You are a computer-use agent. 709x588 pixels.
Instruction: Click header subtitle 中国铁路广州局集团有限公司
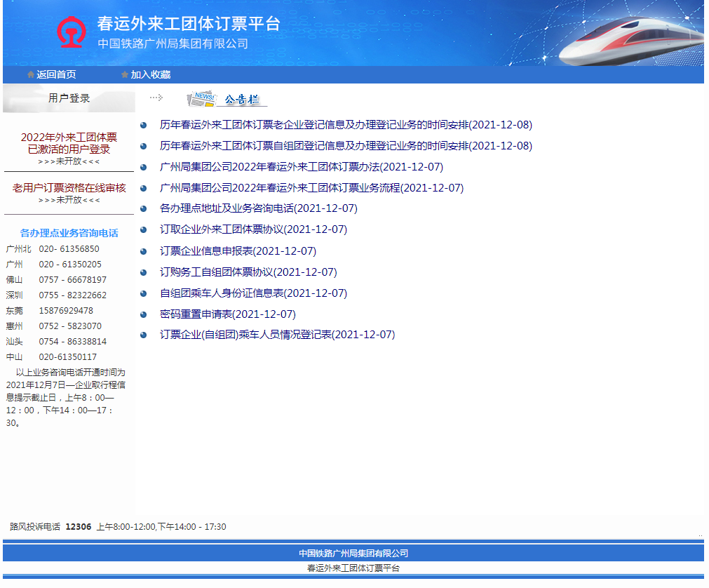(x=173, y=44)
